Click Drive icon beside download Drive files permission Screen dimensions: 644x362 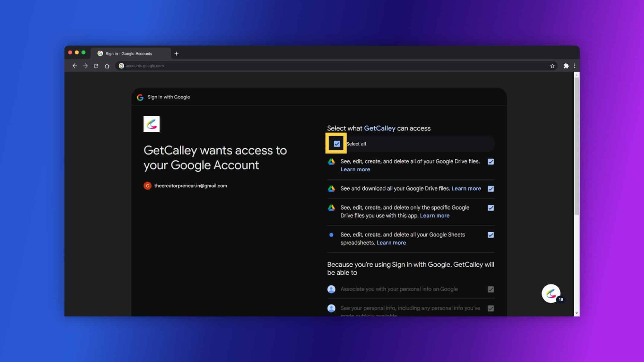coord(331,189)
